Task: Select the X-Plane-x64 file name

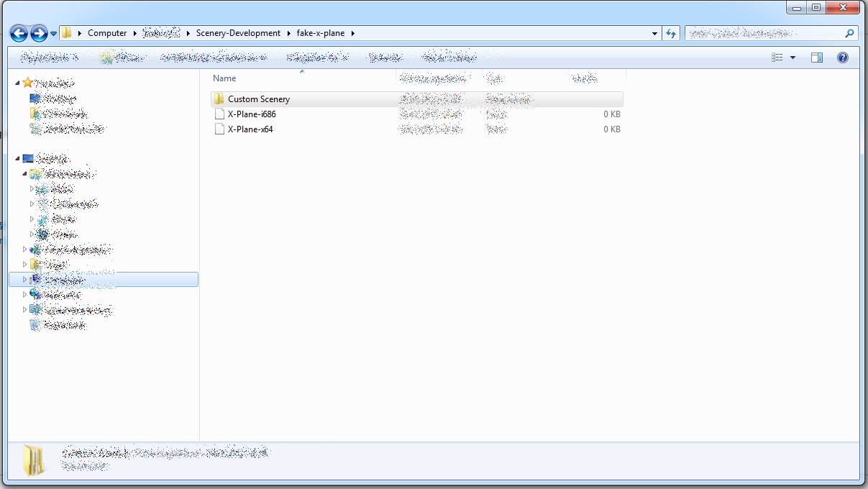Action: point(250,129)
